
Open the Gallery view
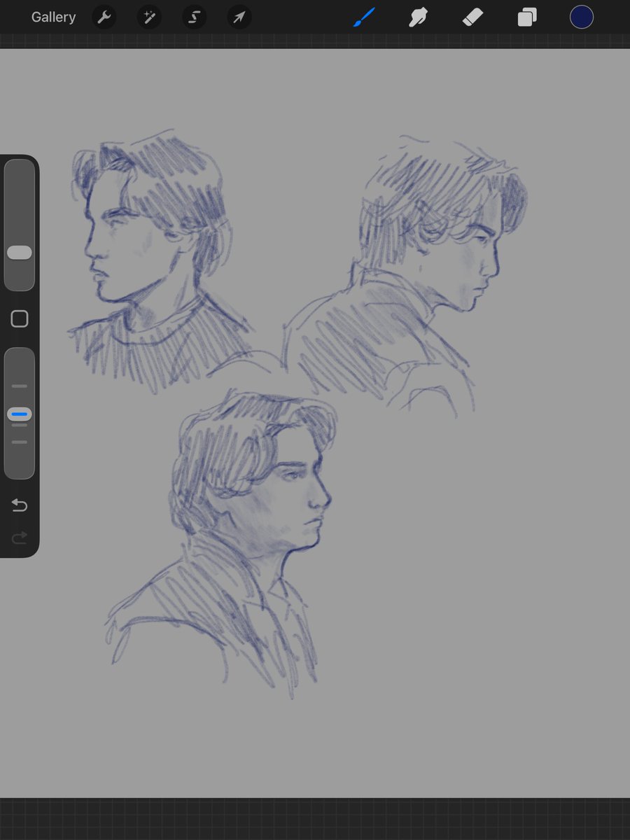point(53,17)
